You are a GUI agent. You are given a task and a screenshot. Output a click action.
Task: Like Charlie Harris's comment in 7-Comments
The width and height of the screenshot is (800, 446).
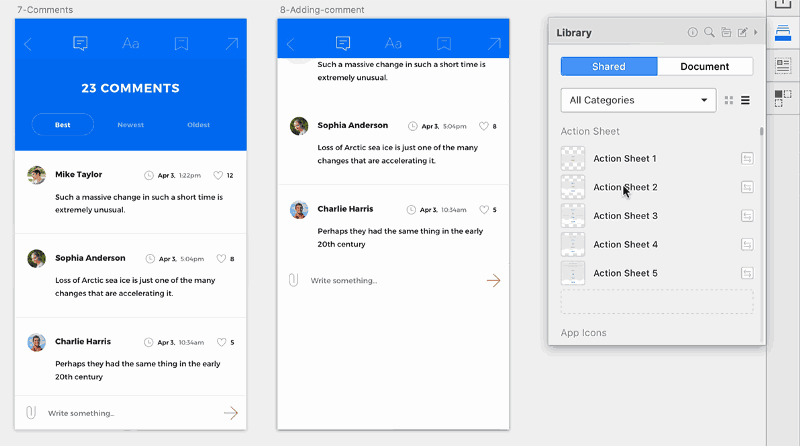221,342
